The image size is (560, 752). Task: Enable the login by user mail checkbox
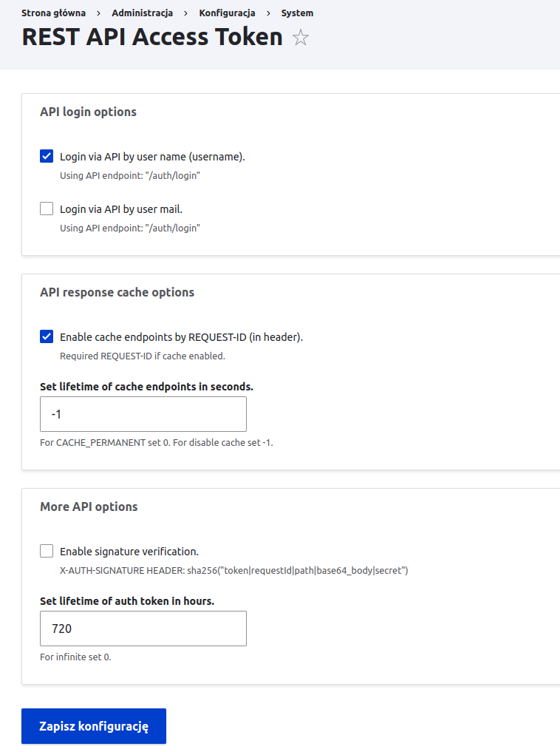pyautogui.click(x=47, y=209)
